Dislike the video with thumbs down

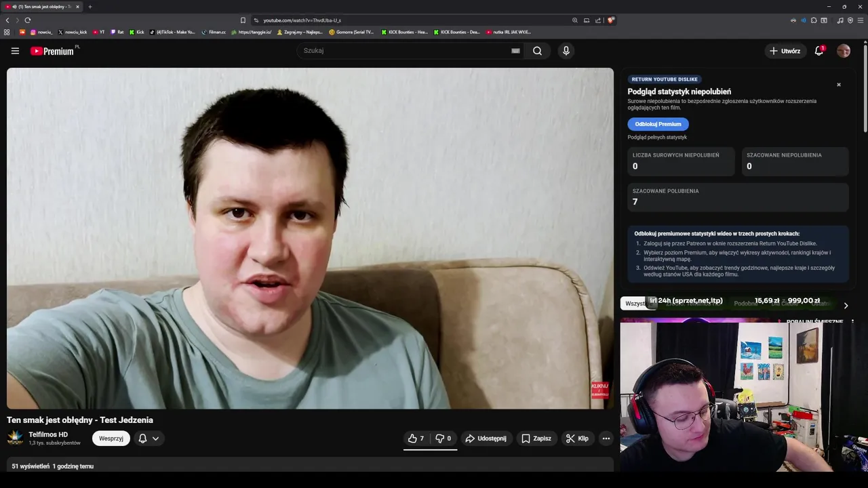tap(443, 439)
